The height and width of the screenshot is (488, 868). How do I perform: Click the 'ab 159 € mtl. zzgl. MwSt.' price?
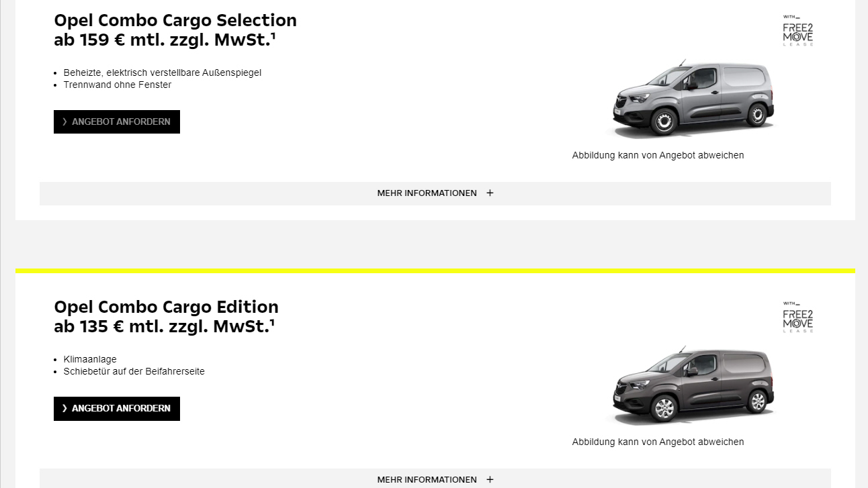pyautogui.click(x=165, y=40)
